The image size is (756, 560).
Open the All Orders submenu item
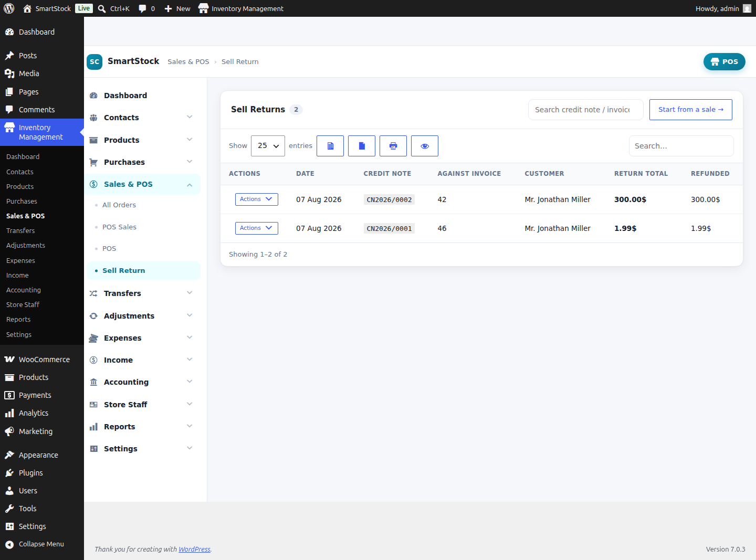coord(119,205)
